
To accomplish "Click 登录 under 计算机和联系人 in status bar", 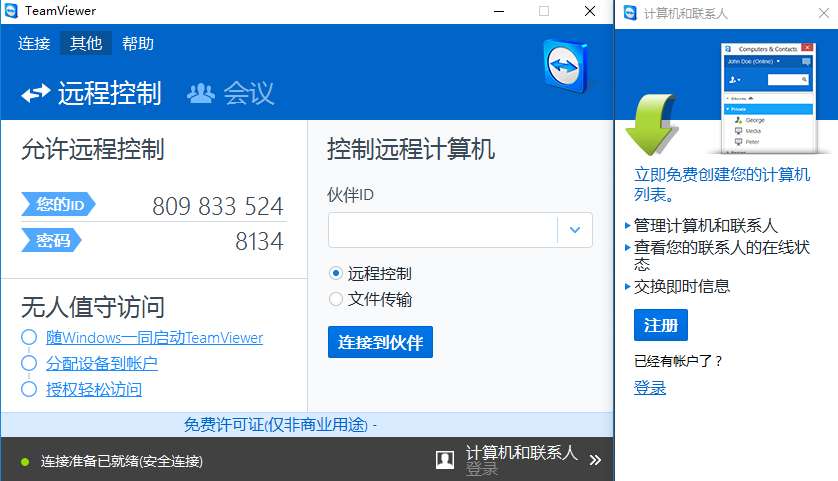I will click(482, 469).
